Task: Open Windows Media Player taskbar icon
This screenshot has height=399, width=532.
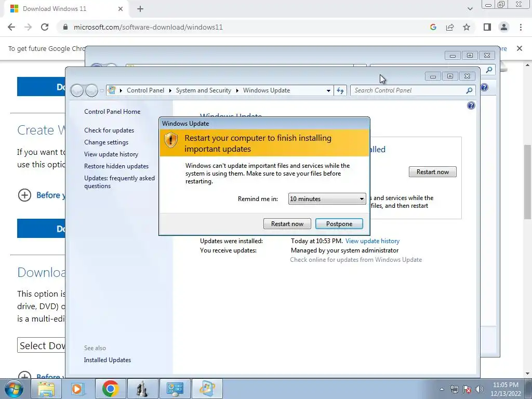Action: click(78, 389)
